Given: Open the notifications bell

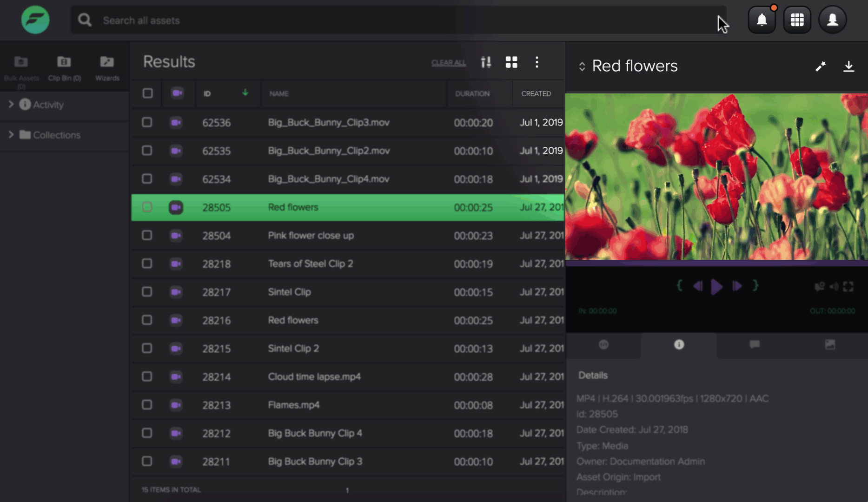Looking at the screenshot, I should click(x=762, y=20).
